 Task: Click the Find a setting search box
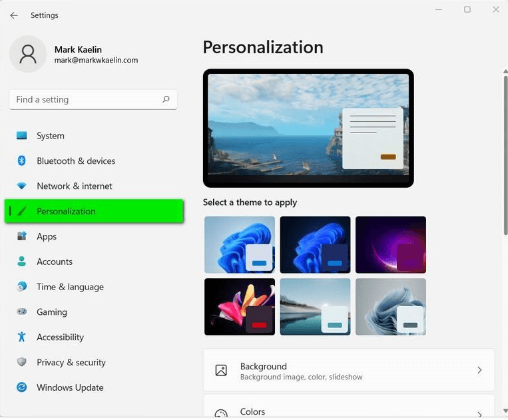tap(93, 99)
